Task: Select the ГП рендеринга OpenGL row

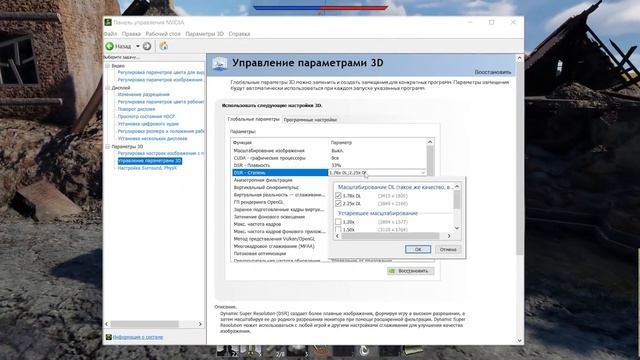Action: pos(280,202)
